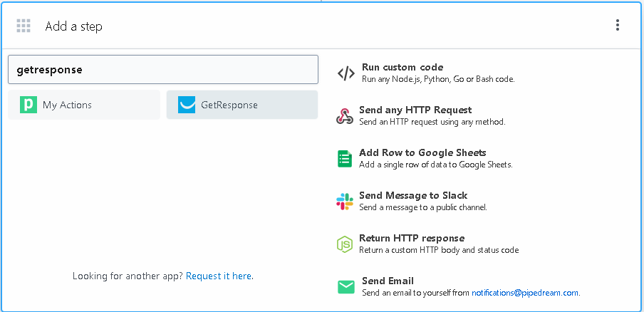The height and width of the screenshot is (312, 644).
Task: Choose Run custom code action
Action: coord(402,68)
